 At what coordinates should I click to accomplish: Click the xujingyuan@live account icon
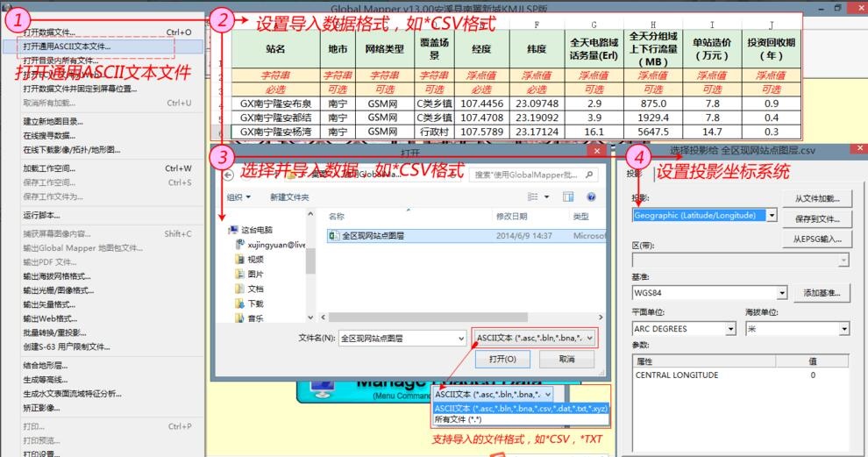pyautogui.click(x=239, y=244)
